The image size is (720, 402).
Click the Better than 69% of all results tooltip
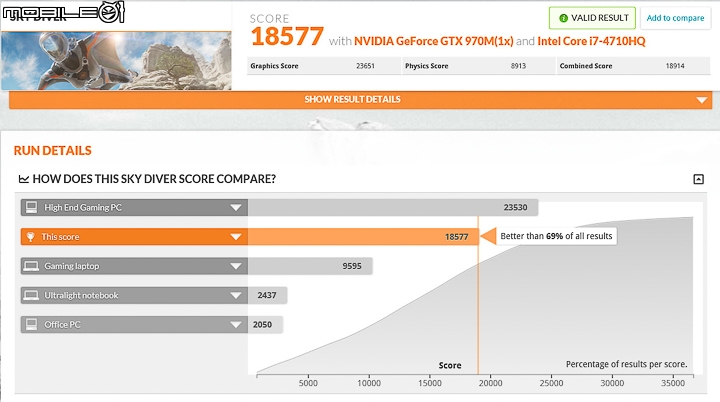[556, 236]
